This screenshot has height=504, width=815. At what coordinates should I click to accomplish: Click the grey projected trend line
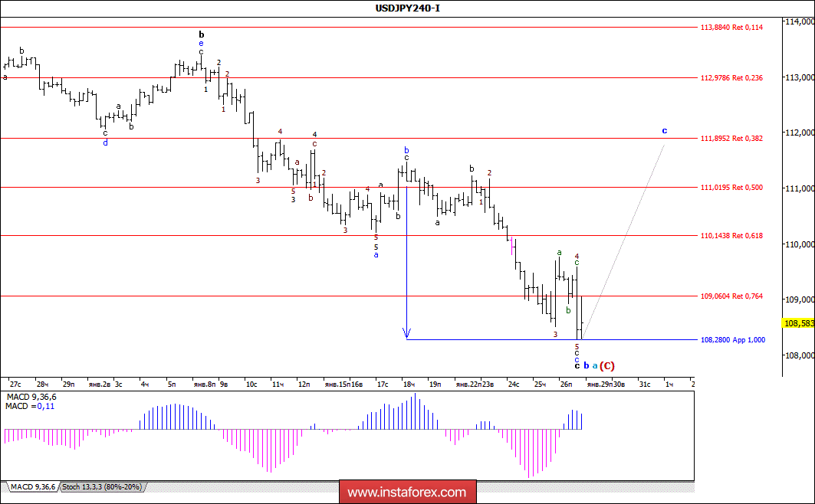tap(623, 242)
